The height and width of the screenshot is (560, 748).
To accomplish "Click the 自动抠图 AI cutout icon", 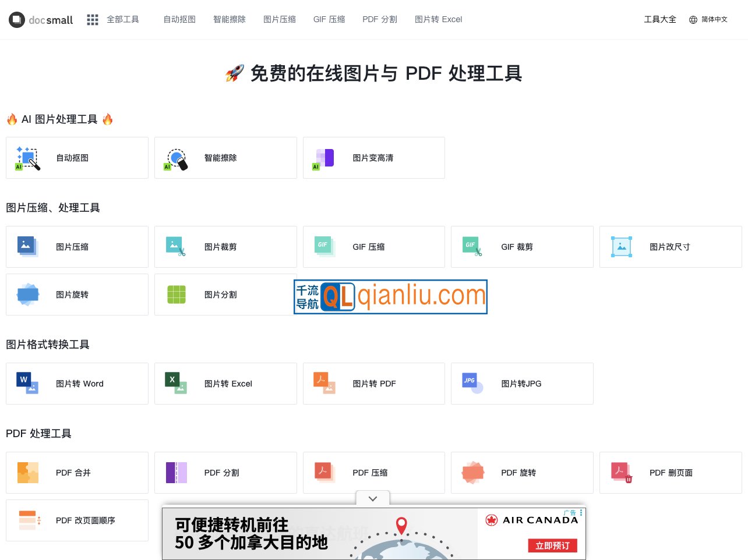I will [x=28, y=158].
